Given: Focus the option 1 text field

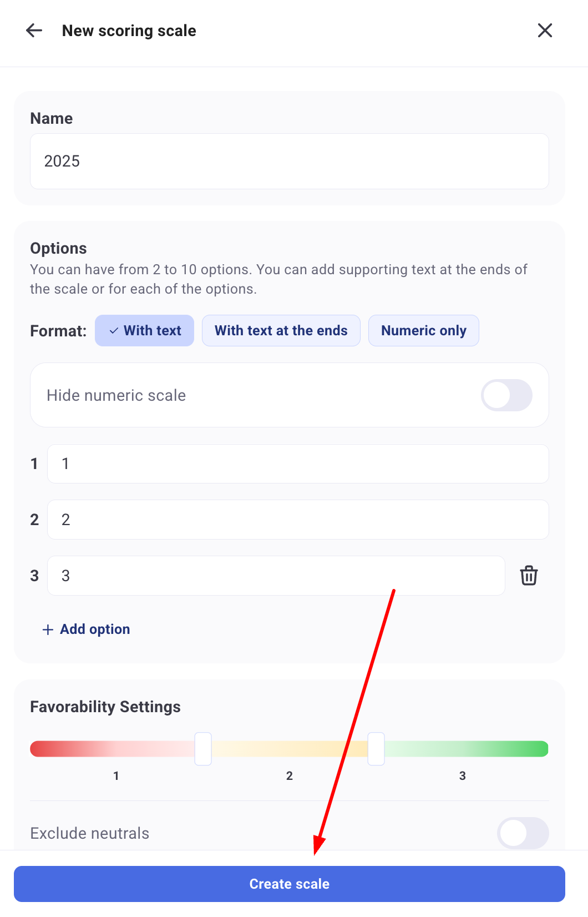Looking at the screenshot, I should [298, 464].
